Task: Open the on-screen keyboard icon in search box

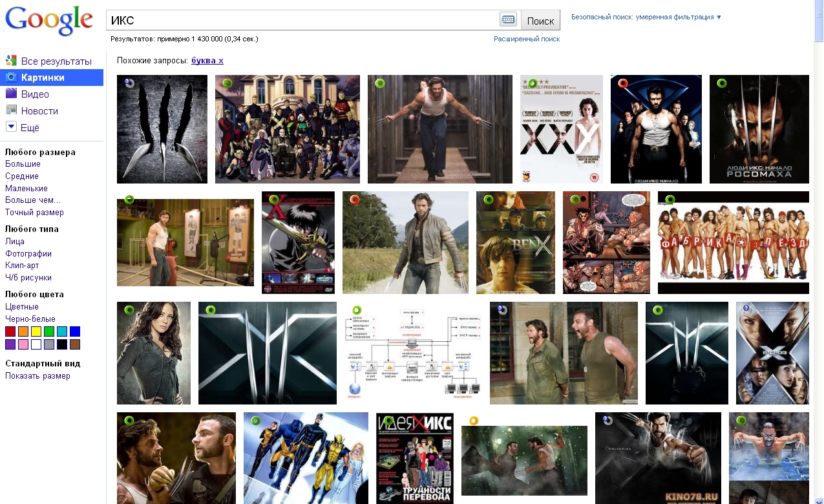Action: coord(508,20)
